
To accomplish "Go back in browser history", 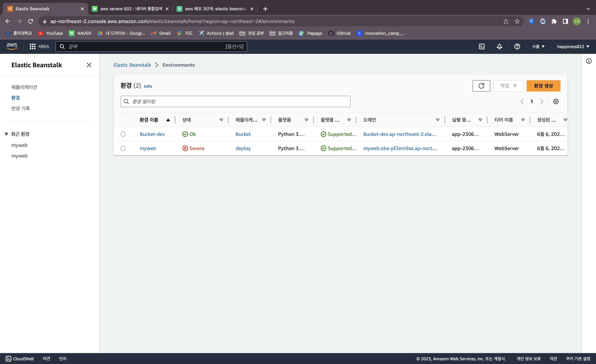I will (8, 21).
